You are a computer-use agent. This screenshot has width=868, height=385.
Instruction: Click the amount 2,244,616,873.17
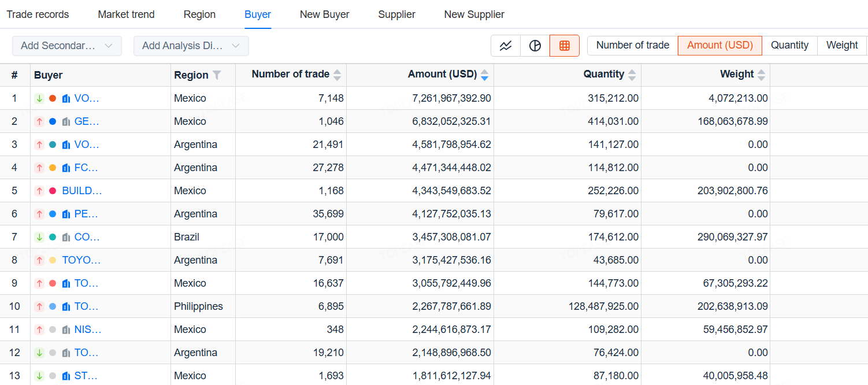(452, 330)
